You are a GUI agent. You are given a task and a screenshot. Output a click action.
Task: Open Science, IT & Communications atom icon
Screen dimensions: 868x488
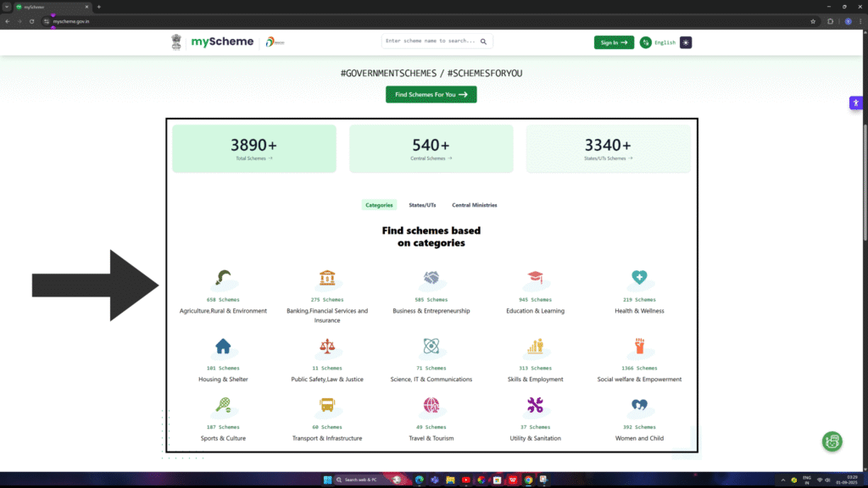pyautogui.click(x=431, y=347)
